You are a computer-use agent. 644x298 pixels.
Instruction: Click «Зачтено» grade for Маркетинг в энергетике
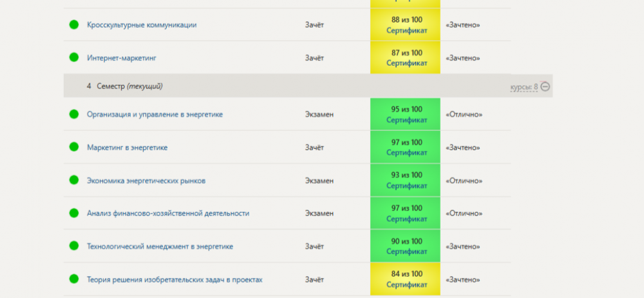pos(463,147)
